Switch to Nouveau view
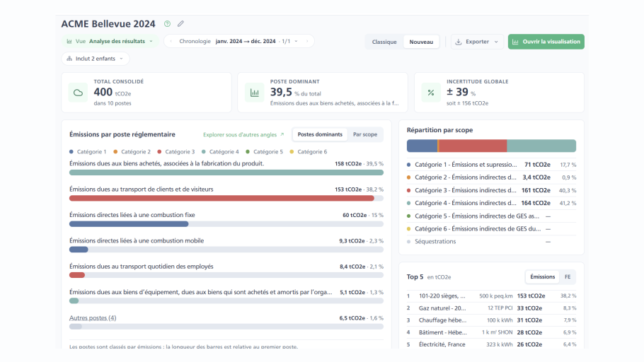 pos(421,42)
